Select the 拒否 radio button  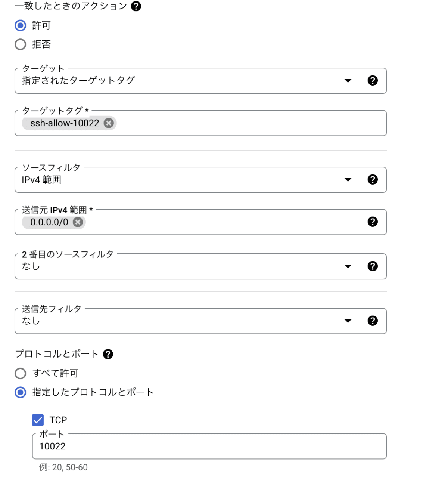(21, 44)
